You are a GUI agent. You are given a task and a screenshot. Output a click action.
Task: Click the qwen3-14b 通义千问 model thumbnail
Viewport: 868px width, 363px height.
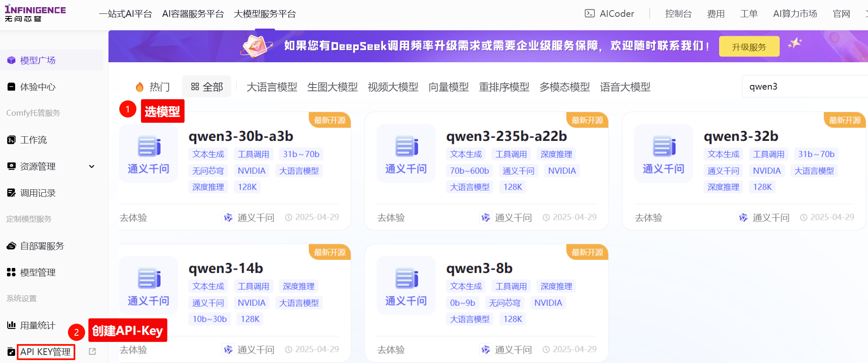pos(148,285)
